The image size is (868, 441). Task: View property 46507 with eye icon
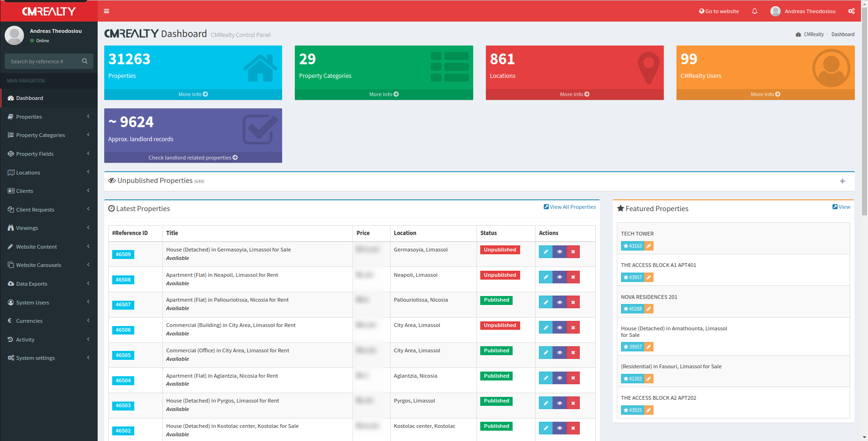click(x=560, y=302)
